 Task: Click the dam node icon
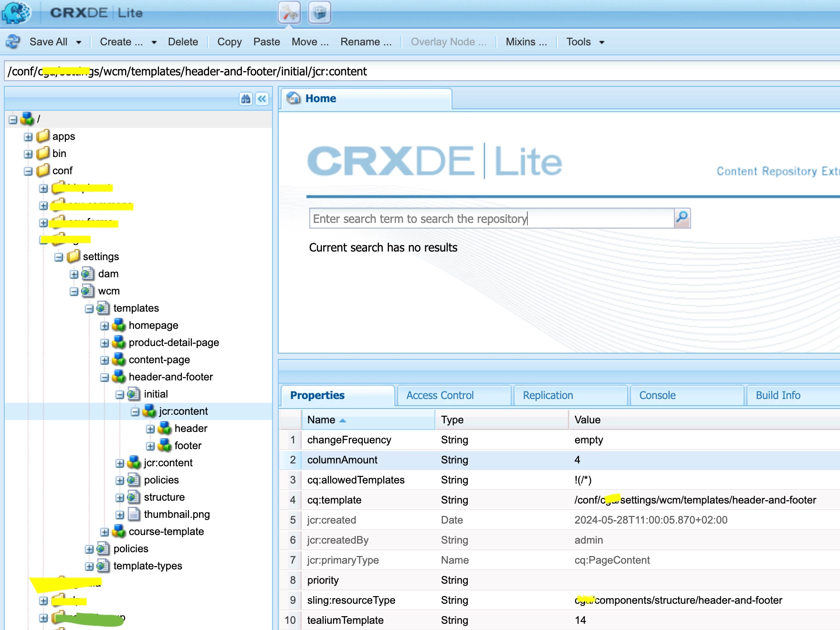pyautogui.click(x=88, y=273)
